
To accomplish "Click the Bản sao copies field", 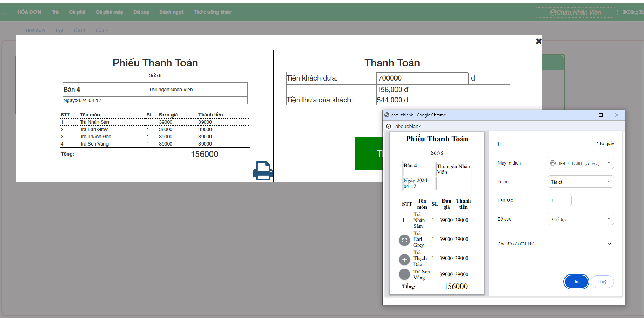I will (559, 200).
